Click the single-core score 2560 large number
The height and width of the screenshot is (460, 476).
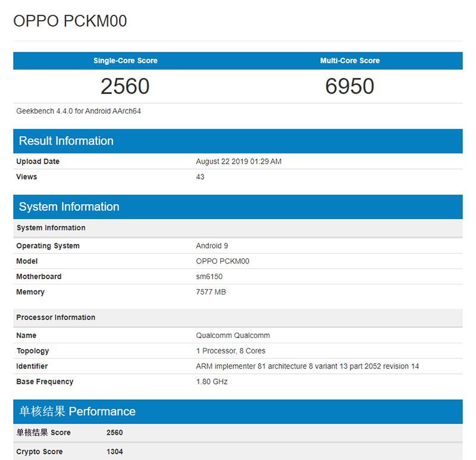pos(125,86)
